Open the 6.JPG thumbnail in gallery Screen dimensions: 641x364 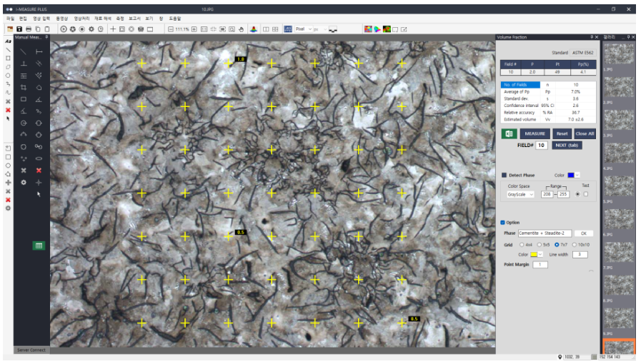click(619, 219)
